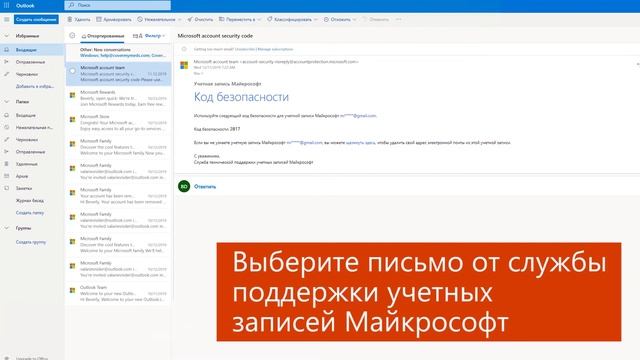Toggle the select-all messages circle
Screen dimensions: 640x360
pos(72,36)
